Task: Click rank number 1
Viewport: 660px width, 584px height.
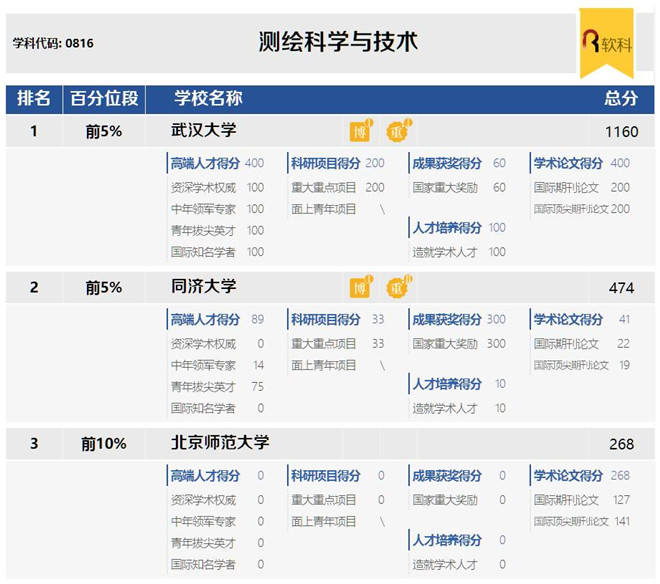Action: click(x=34, y=131)
